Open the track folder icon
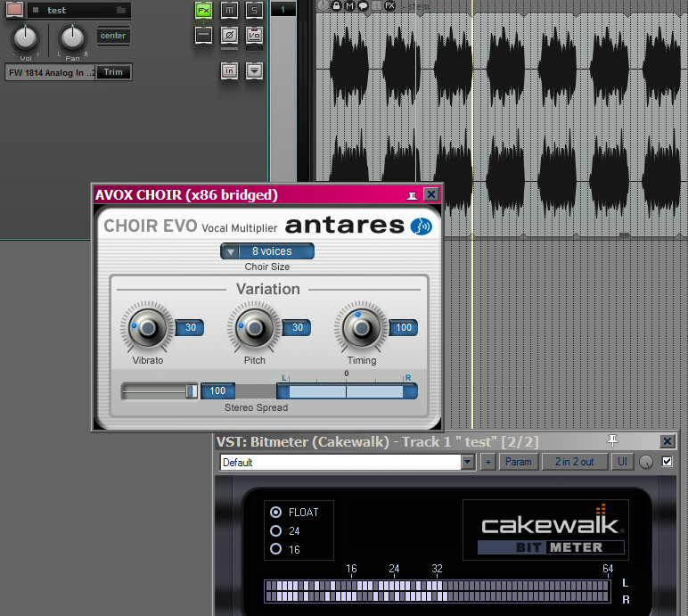The width and height of the screenshot is (688, 616). click(x=121, y=10)
